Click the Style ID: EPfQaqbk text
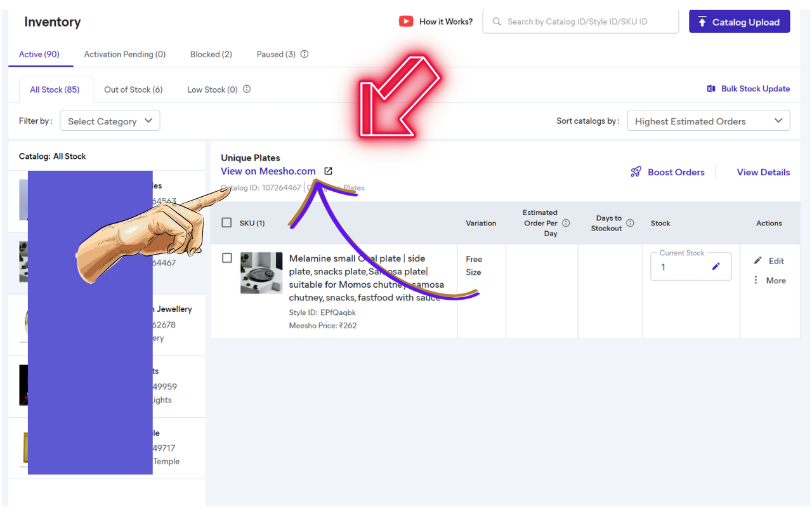Image resolution: width=812 pixels, height=508 pixels. coord(322,312)
